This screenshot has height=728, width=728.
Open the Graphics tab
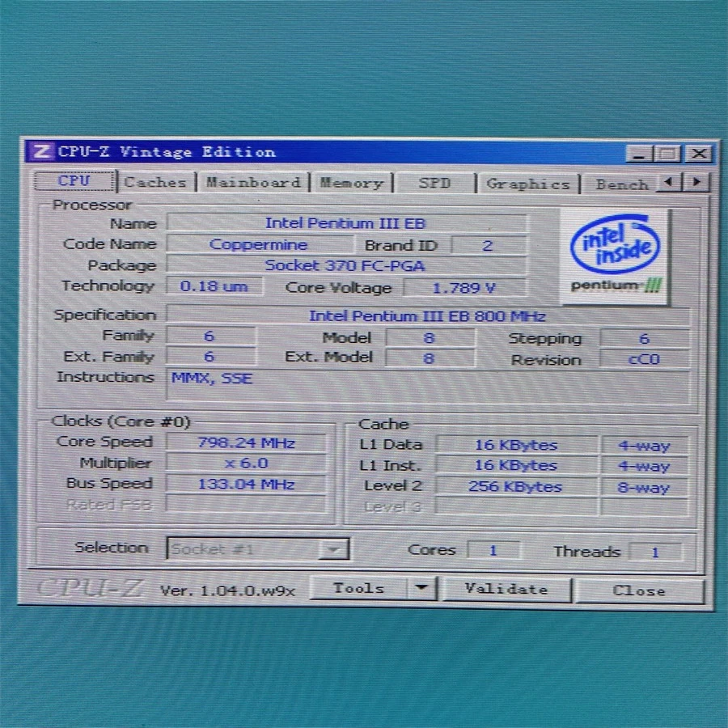tap(529, 184)
